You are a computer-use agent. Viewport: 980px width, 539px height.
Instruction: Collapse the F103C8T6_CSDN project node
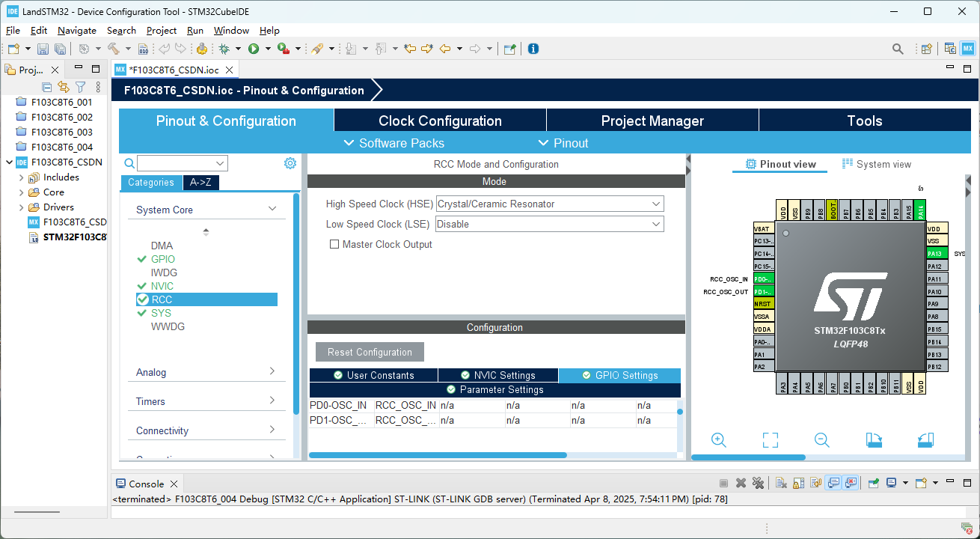point(9,162)
